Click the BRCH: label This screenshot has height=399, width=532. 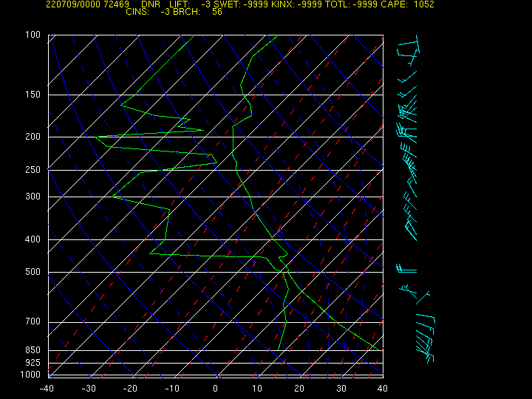pyautogui.click(x=186, y=12)
